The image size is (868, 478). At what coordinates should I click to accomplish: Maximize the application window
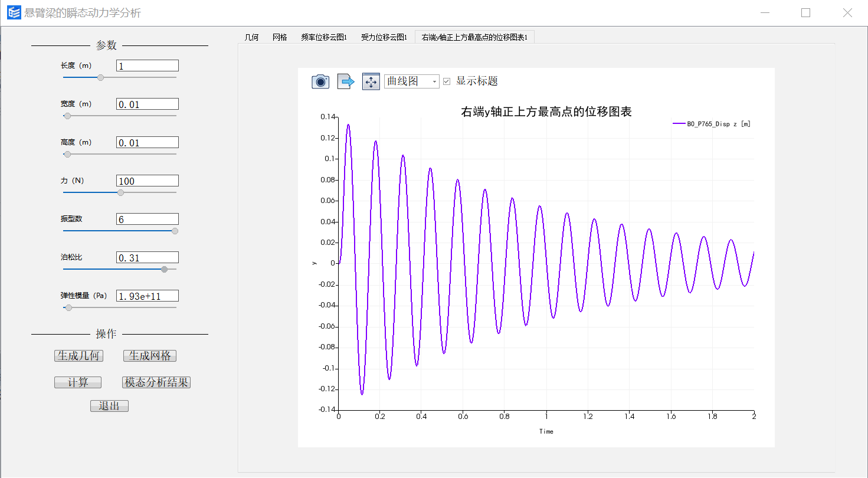[805, 13]
